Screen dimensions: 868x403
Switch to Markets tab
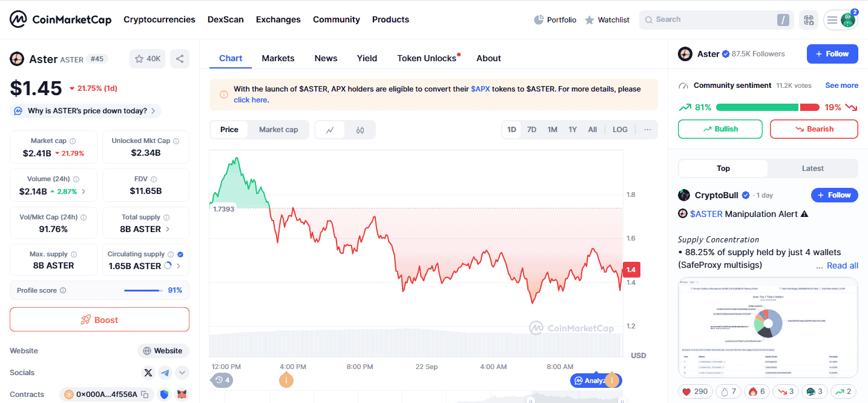click(278, 58)
